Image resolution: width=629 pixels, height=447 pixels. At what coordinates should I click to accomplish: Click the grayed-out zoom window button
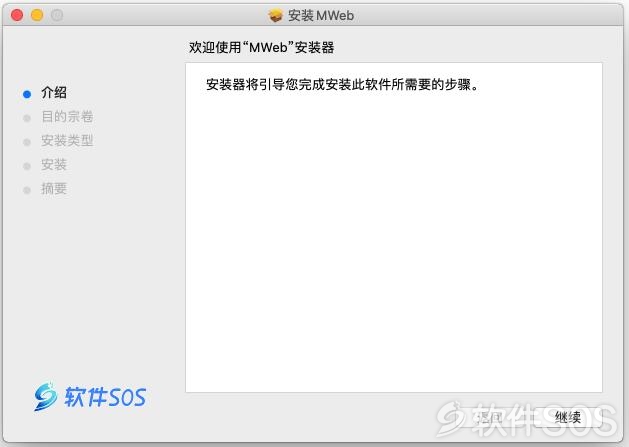pos(57,15)
